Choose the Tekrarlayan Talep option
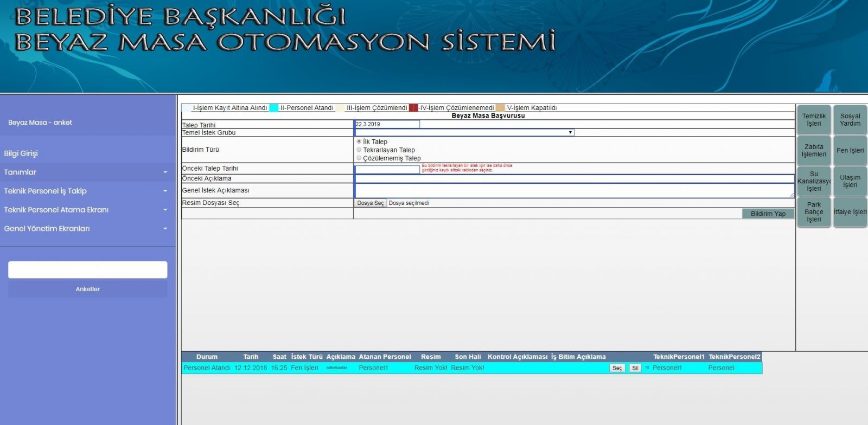868x425 pixels. (359, 150)
